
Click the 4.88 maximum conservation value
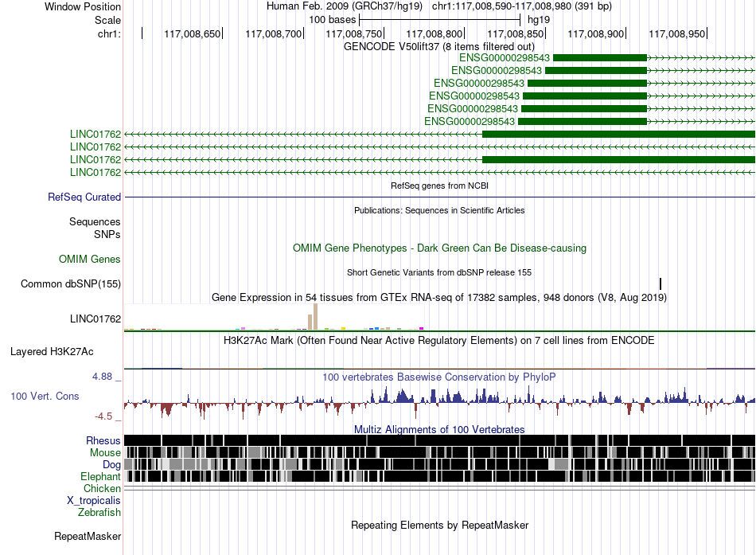tap(102, 377)
